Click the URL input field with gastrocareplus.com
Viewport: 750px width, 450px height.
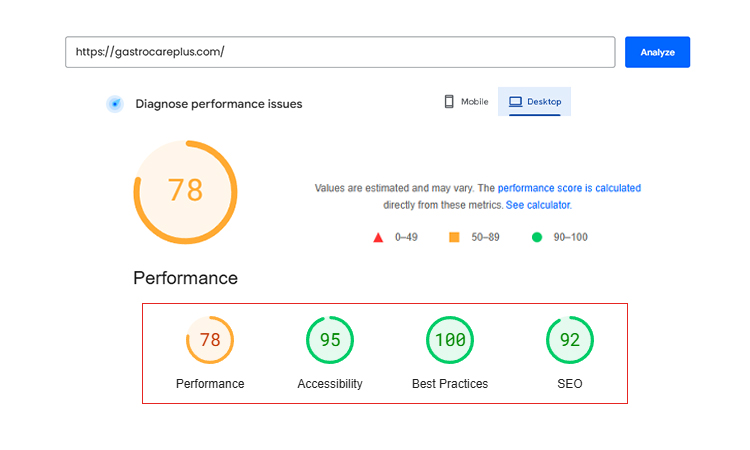[340, 52]
